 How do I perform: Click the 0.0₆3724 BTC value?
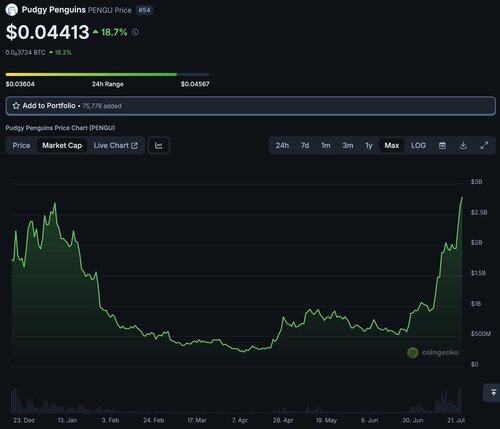pyautogui.click(x=25, y=53)
